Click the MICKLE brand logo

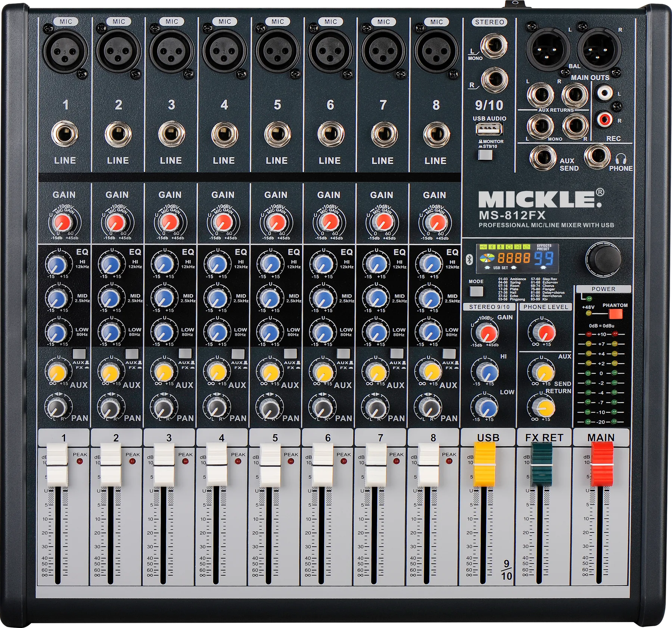(541, 199)
